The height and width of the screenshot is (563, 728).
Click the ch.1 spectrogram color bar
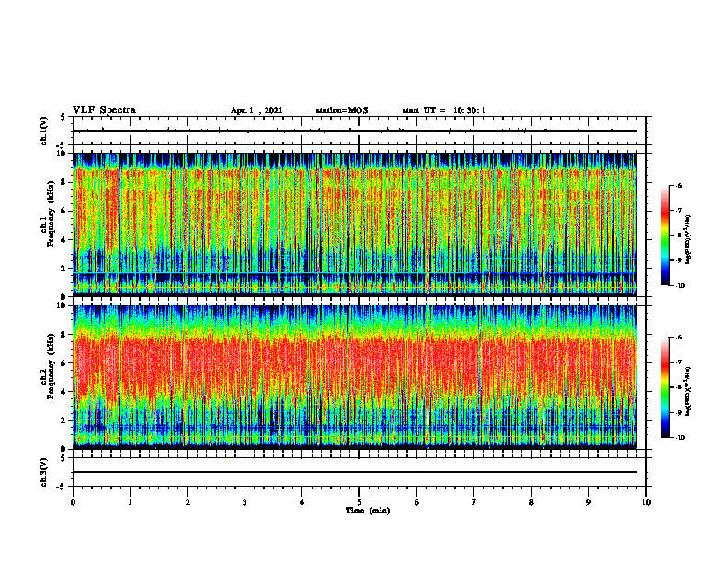(x=665, y=236)
